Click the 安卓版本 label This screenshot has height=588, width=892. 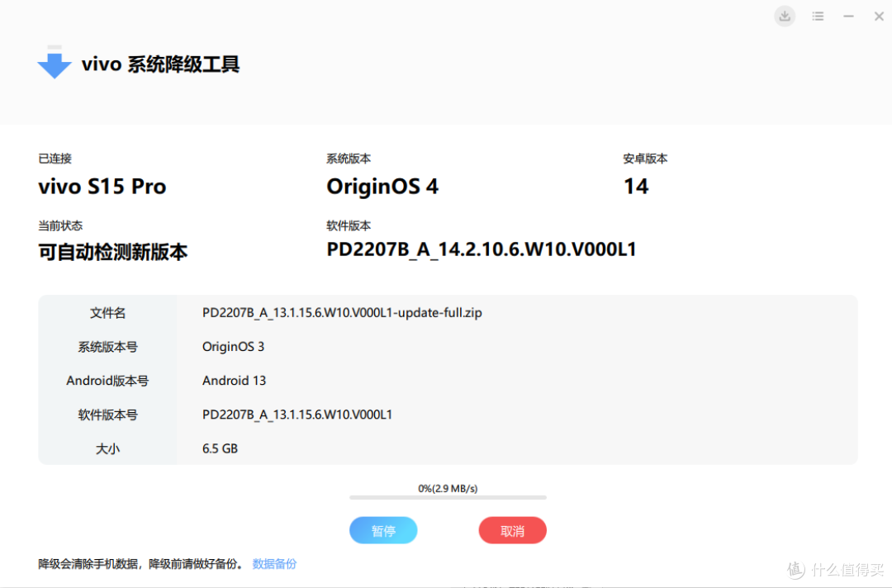[x=645, y=159]
